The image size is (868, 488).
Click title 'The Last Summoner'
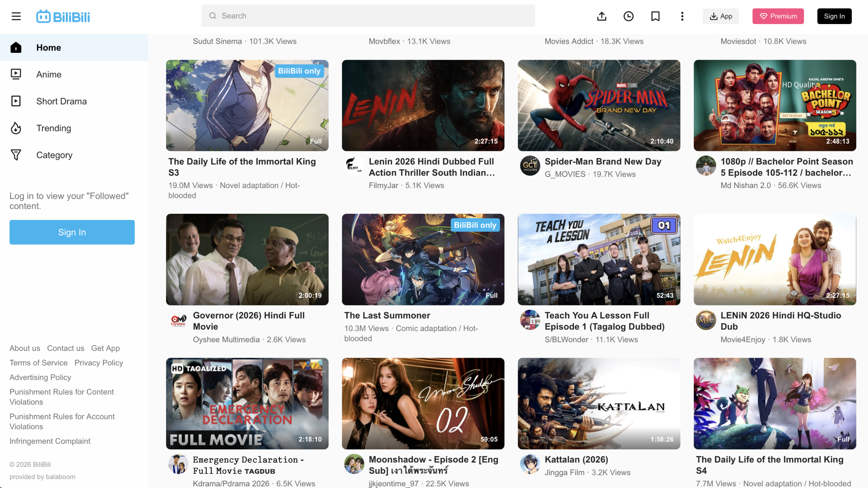(x=387, y=316)
